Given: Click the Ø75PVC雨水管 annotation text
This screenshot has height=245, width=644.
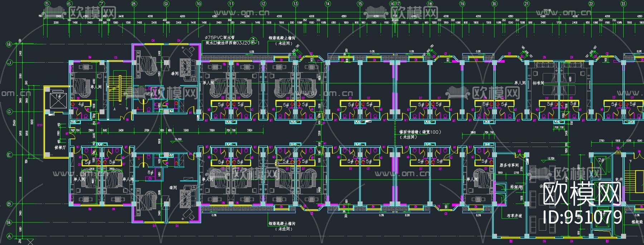Looking at the screenshot, I should [220, 37].
